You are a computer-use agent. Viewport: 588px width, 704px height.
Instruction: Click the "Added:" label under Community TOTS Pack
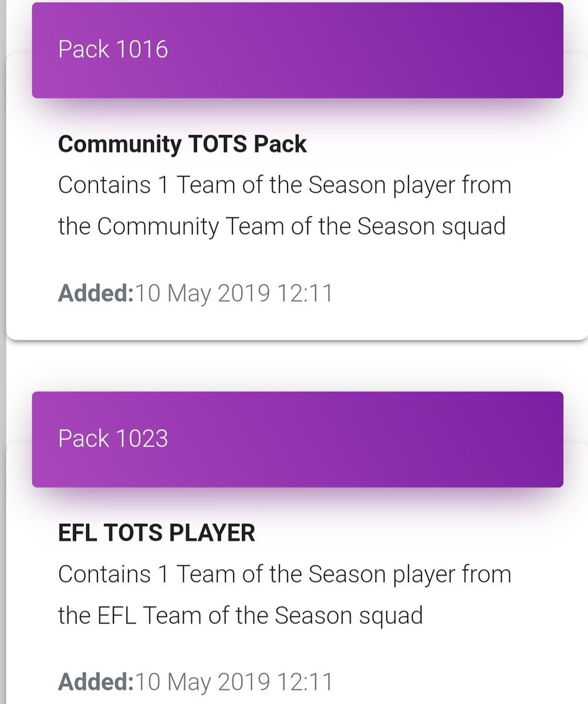[96, 292]
